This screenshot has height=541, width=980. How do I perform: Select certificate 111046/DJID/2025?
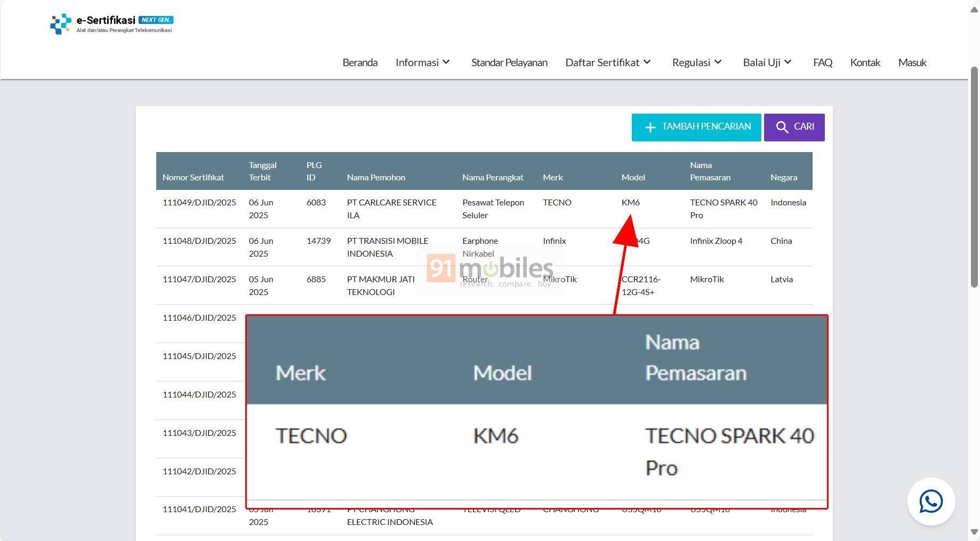199,317
